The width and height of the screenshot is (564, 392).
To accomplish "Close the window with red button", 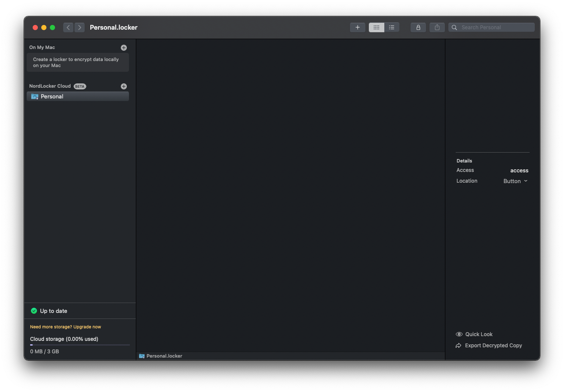I will 35,28.
